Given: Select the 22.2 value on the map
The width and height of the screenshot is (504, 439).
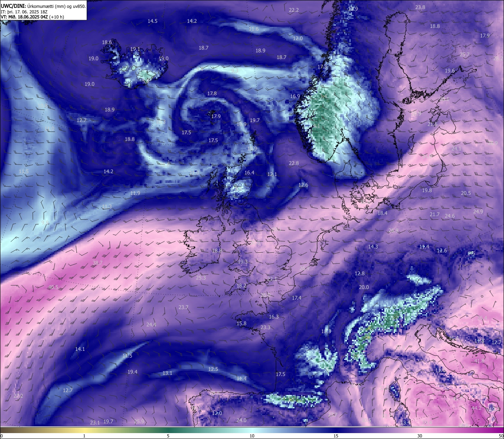Looking at the screenshot, I should tap(294, 10).
